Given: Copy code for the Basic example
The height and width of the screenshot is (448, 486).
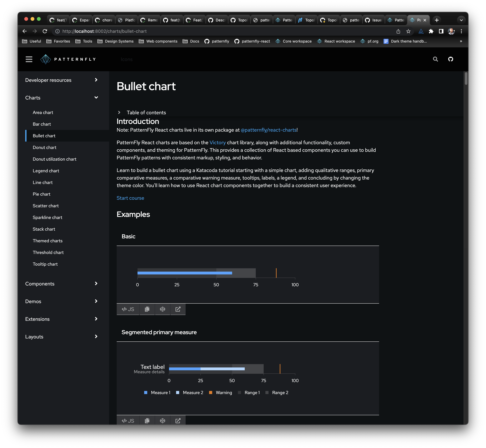Looking at the screenshot, I should (147, 309).
